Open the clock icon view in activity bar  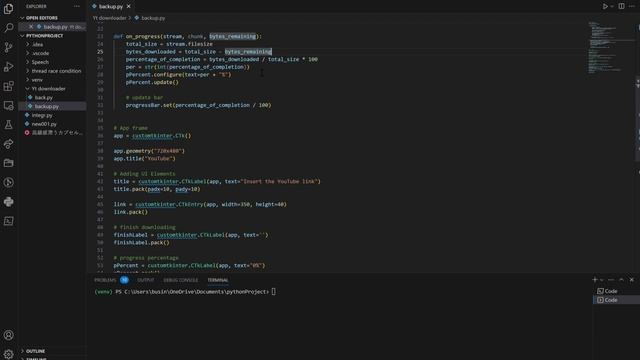(x=9, y=182)
